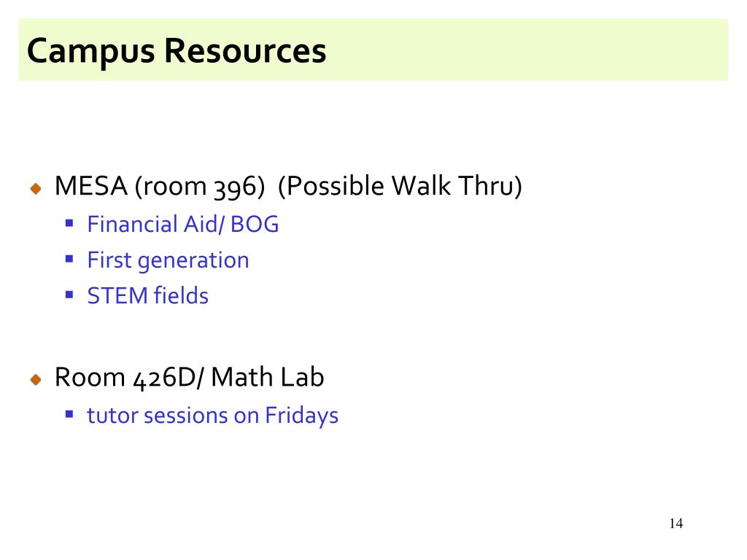Select the word MESA

tap(91, 186)
